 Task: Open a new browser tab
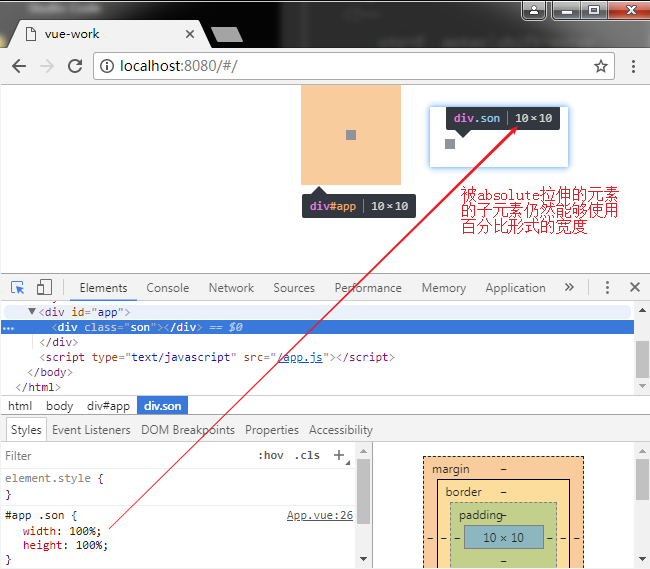coord(227,34)
